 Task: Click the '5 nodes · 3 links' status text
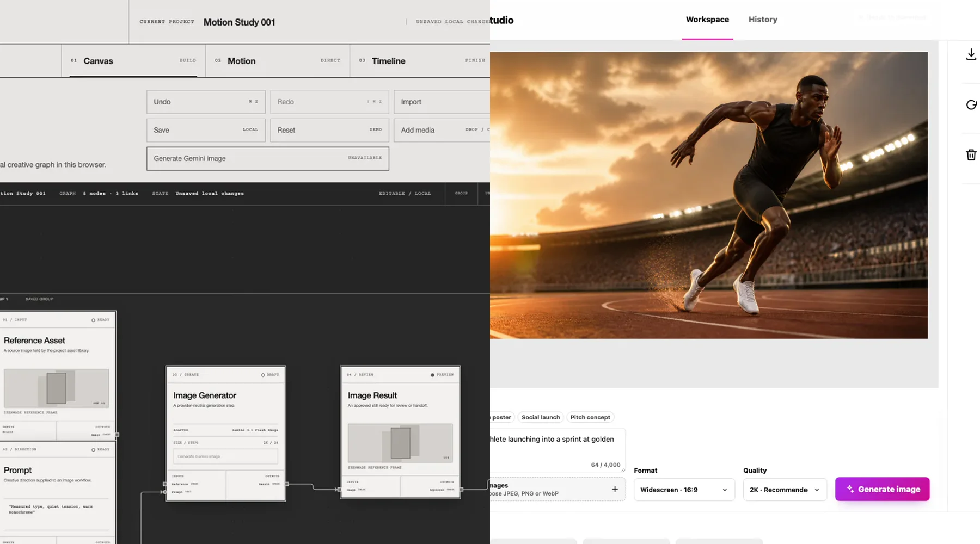point(111,194)
